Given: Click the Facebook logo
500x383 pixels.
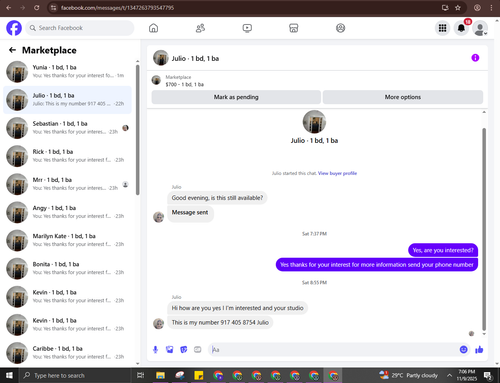Looking at the screenshot, I should tap(14, 28).
